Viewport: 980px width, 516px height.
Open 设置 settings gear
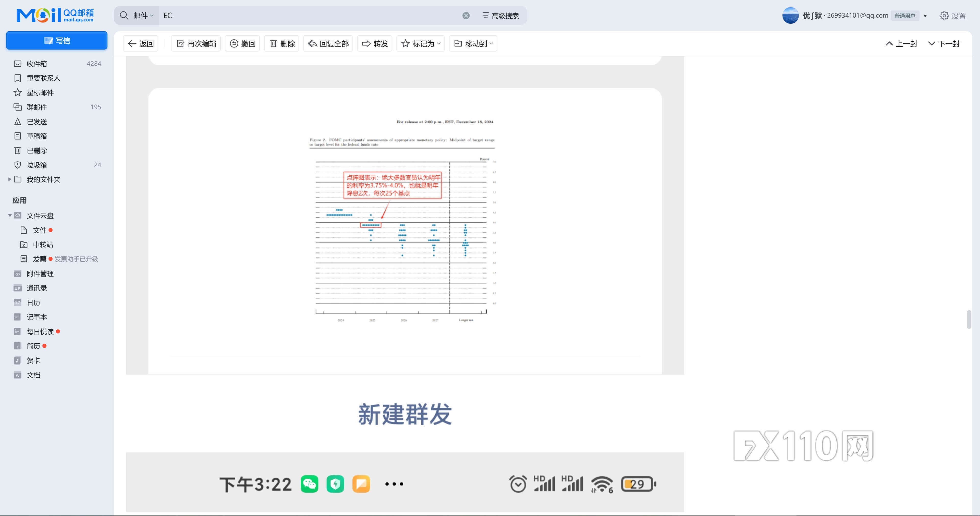coord(953,16)
